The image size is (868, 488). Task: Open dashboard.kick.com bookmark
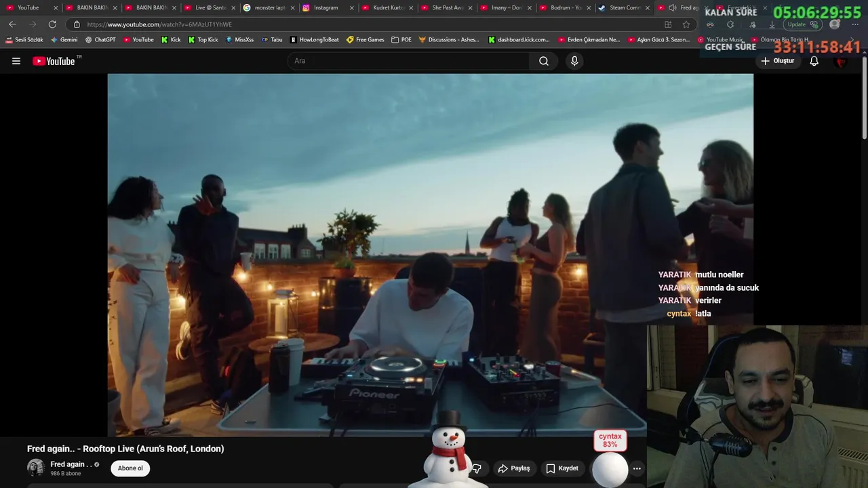(x=519, y=40)
